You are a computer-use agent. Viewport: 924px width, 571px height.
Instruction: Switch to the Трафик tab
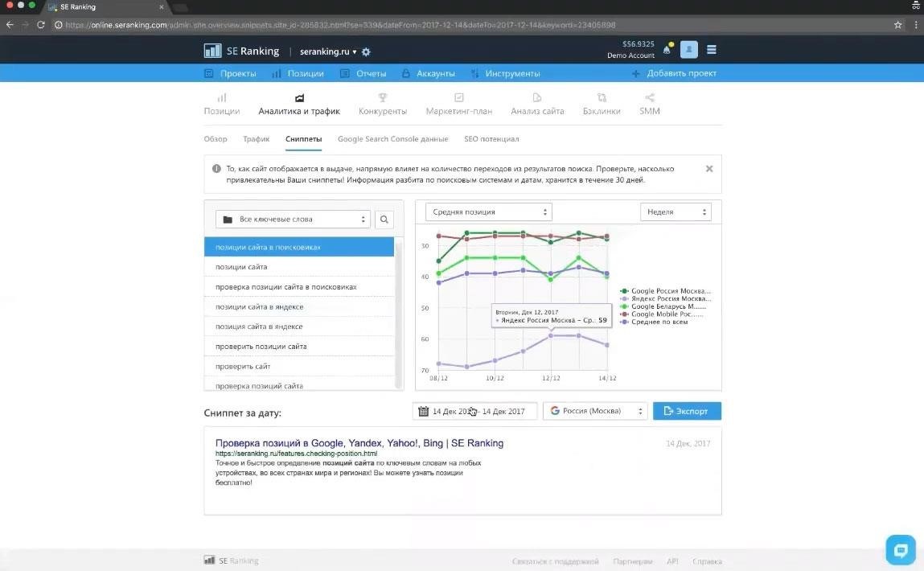(256, 139)
